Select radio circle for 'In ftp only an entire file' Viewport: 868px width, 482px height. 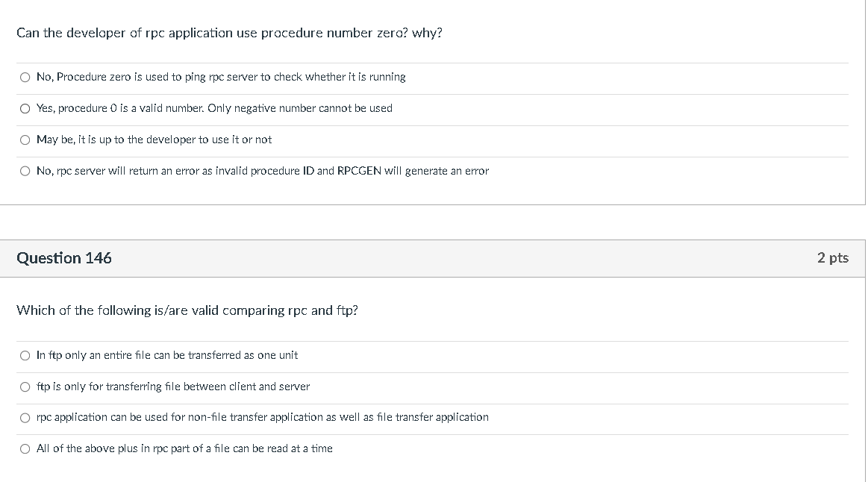point(25,356)
